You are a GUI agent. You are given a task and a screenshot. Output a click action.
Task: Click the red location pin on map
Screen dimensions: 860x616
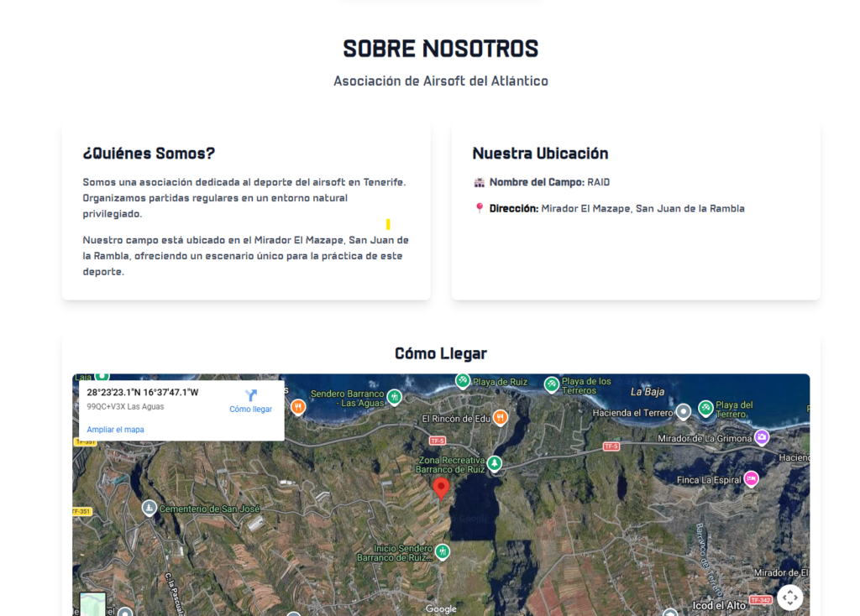click(x=441, y=488)
